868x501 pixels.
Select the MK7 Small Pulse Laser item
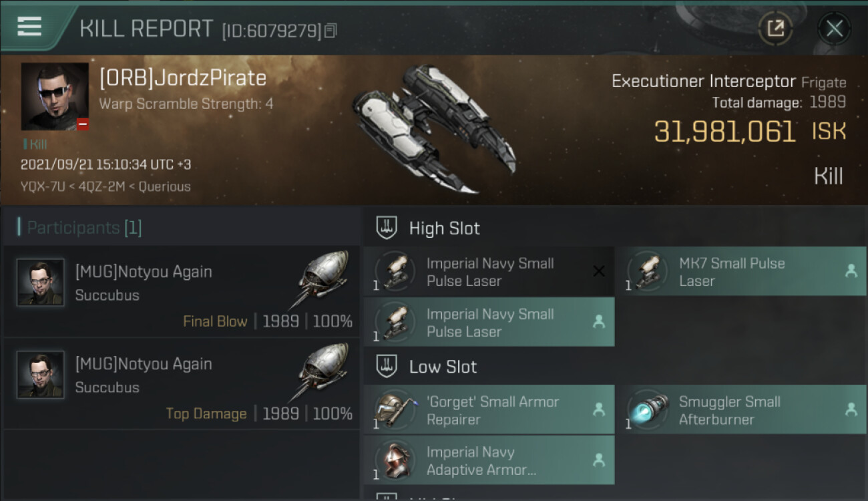[x=740, y=272]
